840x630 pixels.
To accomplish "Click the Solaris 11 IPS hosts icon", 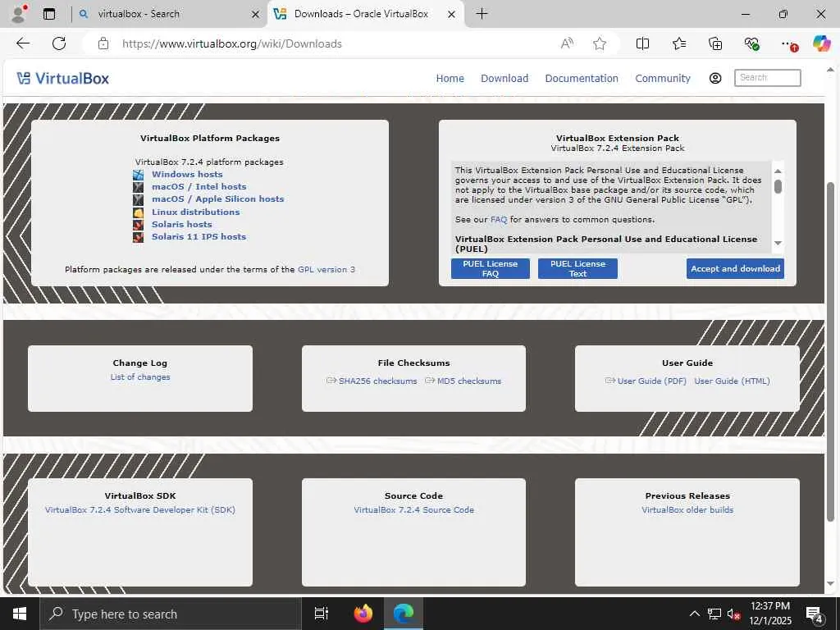I will click(138, 237).
